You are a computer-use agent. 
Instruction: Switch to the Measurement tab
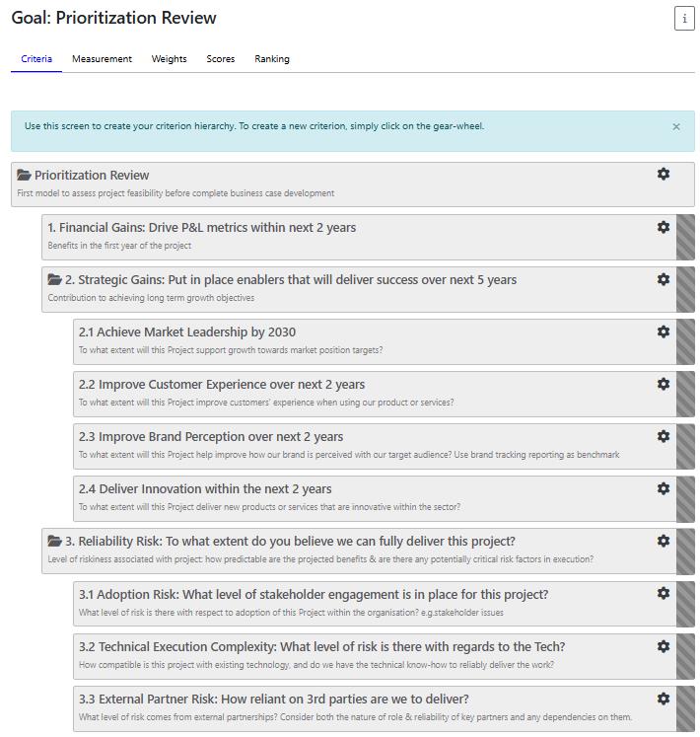[102, 59]
